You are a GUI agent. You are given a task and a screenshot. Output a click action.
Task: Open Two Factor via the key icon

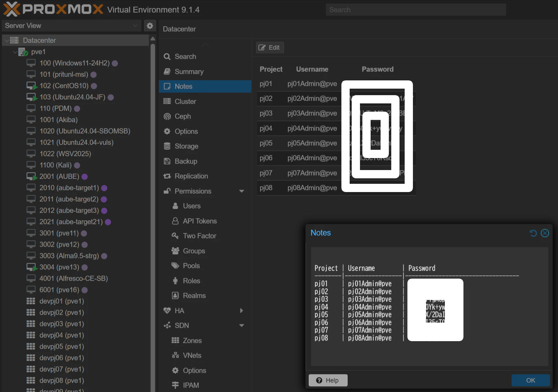pyautogui.click(x=175, y=236)
